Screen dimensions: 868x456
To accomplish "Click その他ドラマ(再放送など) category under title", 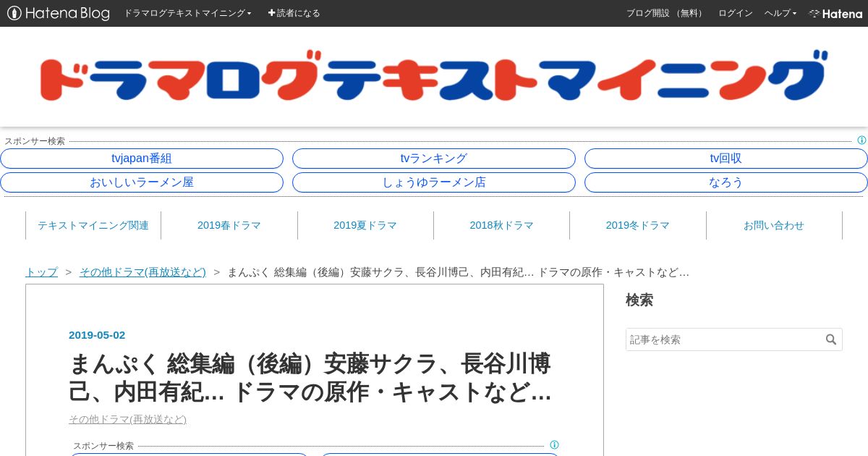I will (x=127, y=419).
